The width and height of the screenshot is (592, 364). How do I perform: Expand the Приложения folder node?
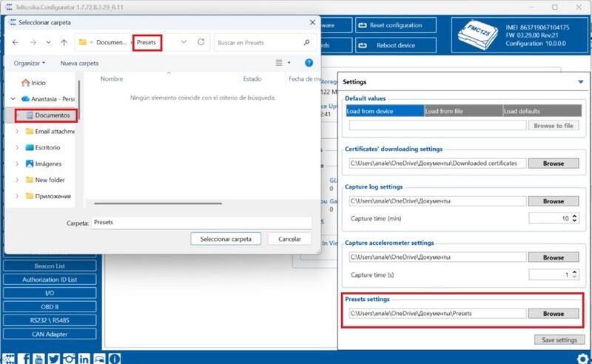(x=17, y=196)
